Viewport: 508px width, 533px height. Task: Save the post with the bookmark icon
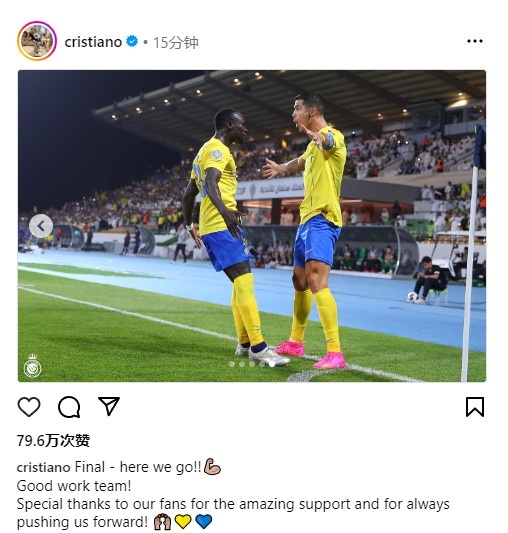tap(475, 407)
